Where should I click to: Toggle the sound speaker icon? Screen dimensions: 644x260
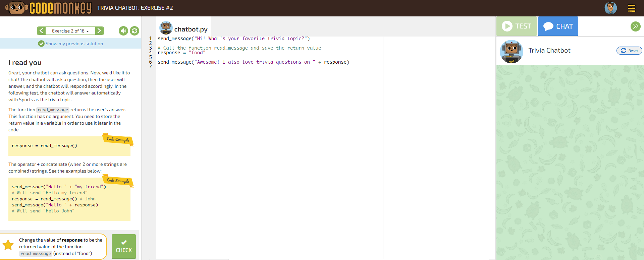coord(123,31)
